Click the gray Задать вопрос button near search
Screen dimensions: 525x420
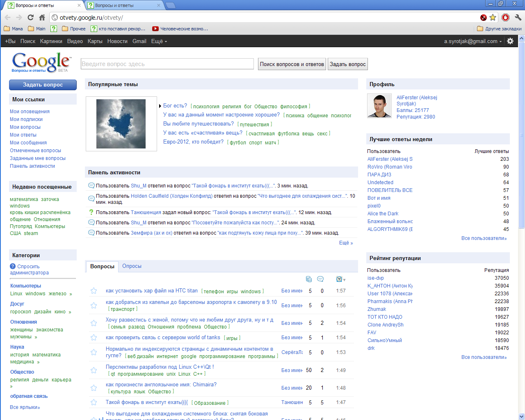pyautogui.click(x=348, y=64)
